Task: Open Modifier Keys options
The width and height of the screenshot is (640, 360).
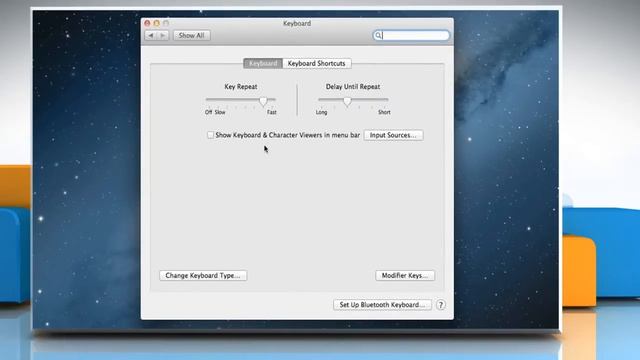Action: tap(405, 276)
